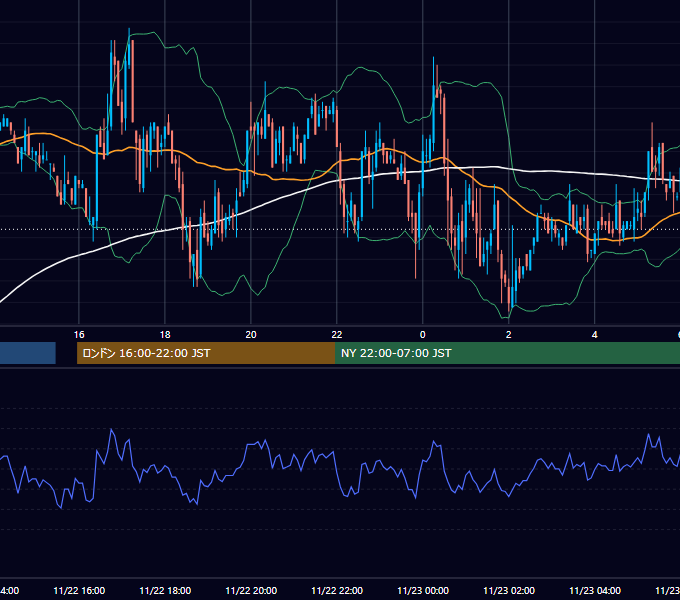Viewport: 680px width, 600px height.
Task: Click the 11/23 02:00 date label
Action: click(x=509, y=591)
